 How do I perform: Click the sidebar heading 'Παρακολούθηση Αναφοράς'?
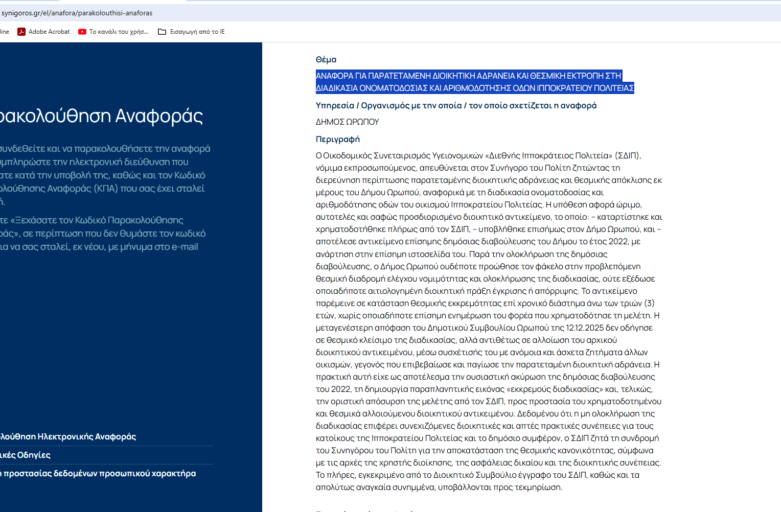coord(102,116)
